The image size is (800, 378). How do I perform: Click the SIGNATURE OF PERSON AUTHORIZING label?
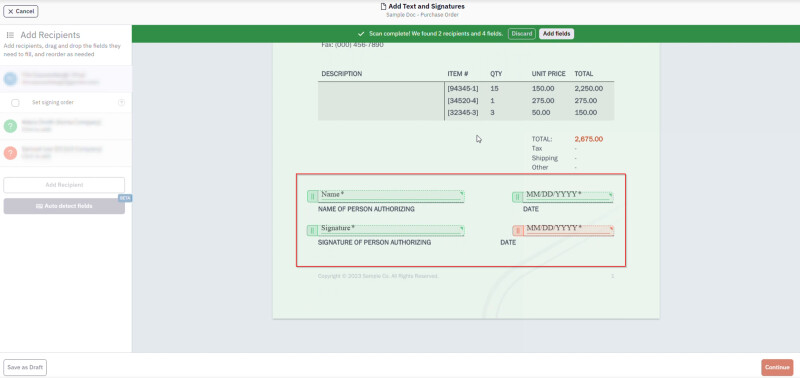pos(374,243)
